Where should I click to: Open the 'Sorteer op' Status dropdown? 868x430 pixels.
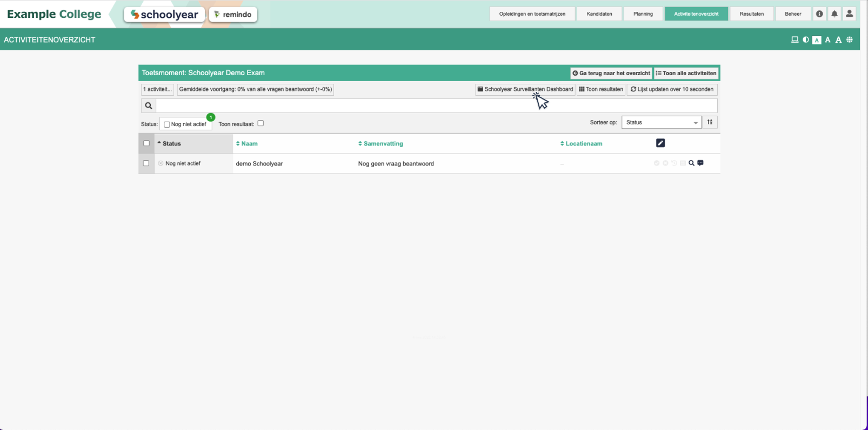662,122
